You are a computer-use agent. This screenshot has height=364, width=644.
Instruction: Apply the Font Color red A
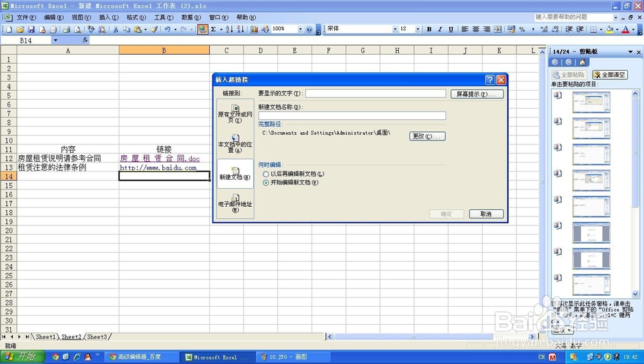coord(625,29)
